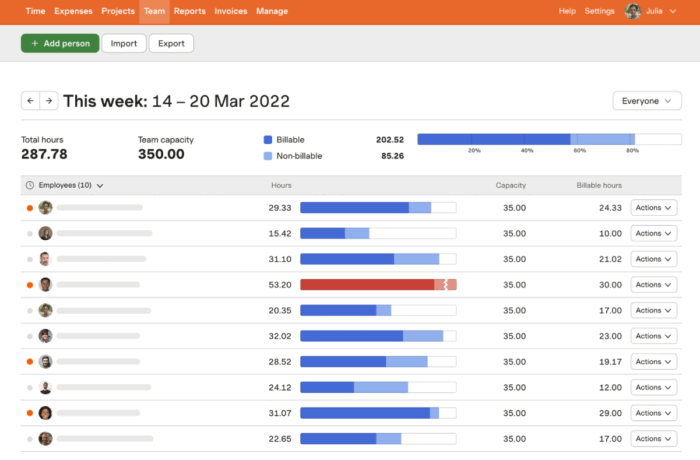Click Julia's profile avatar in header
Viewport: 700px width, 460px height.
click(x=633, y=11)
